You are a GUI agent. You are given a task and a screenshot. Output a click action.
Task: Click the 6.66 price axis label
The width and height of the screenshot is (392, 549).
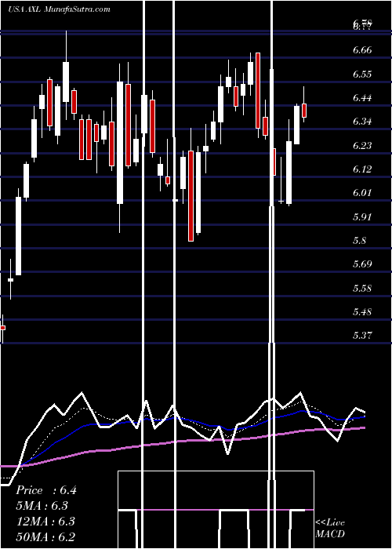pos(362,50)
